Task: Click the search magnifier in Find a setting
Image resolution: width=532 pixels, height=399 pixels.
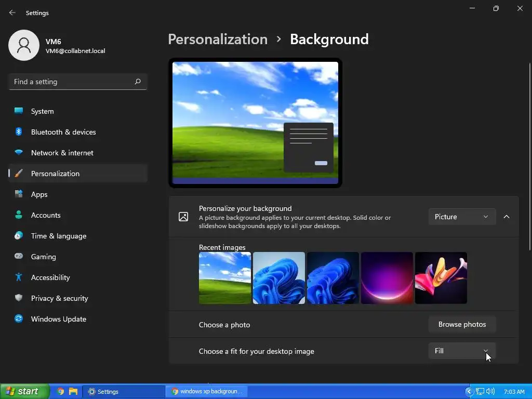Action: coord(137,82)
